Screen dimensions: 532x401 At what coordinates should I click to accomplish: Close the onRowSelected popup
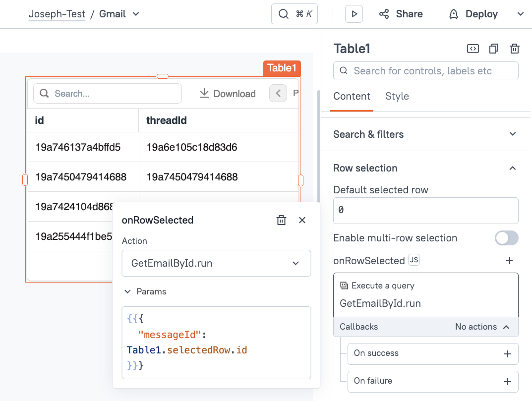coord(302,220)
